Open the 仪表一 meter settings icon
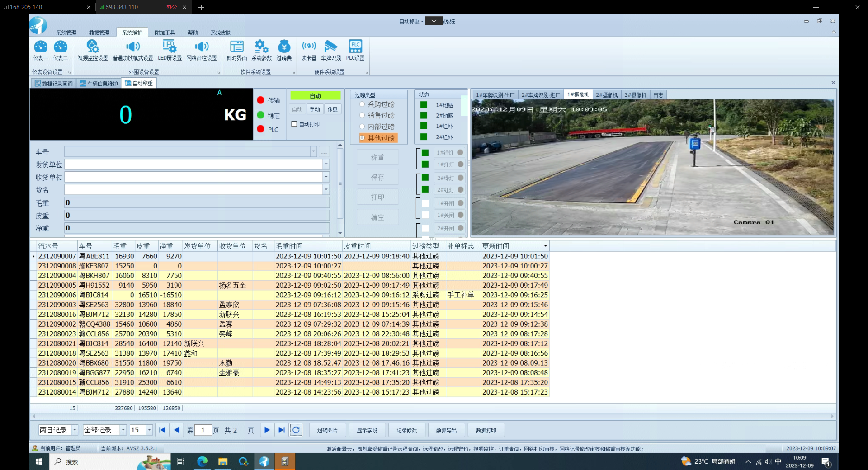Screen dimensions: 868x470 (40, 50)
